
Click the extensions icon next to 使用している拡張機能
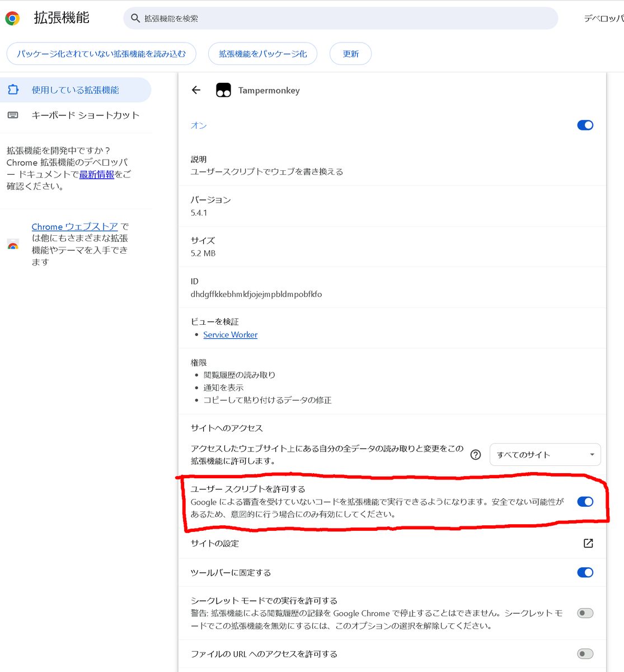14,90
